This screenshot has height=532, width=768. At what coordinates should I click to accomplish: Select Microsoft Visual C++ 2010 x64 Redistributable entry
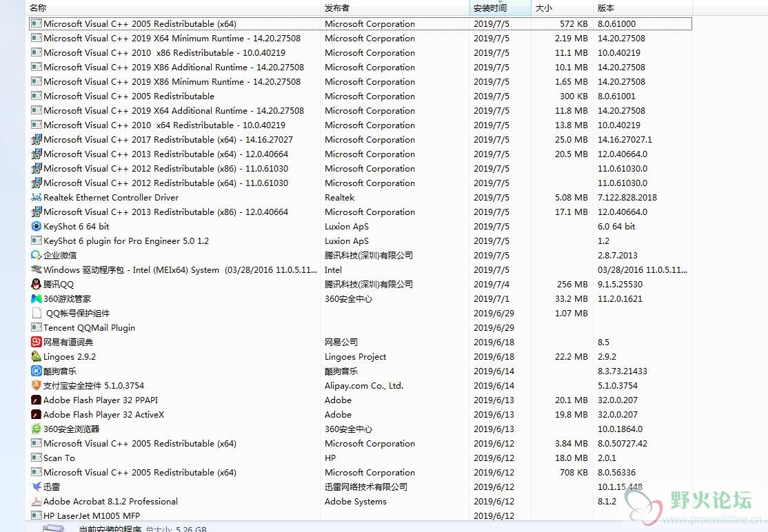[x=360, y=125]
